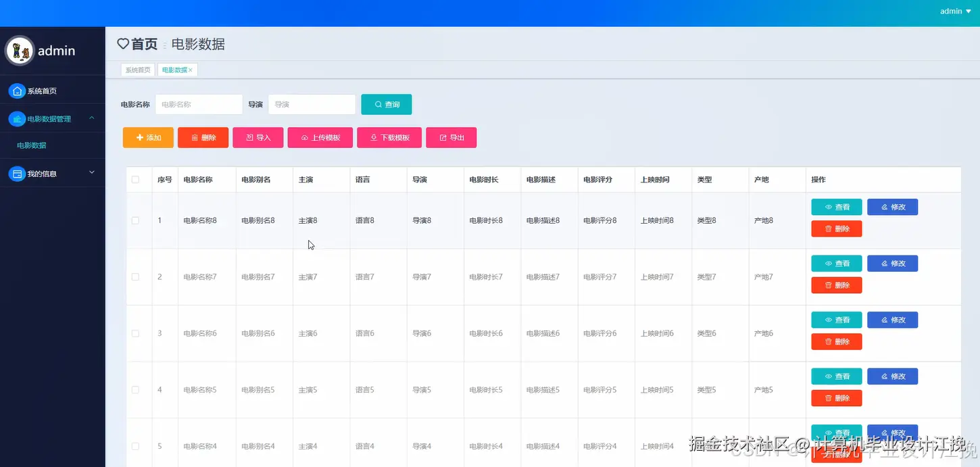The height and width of the screenshot is (467, 980).
Task: Delete the 电影名称8 row
Action: 837,229
